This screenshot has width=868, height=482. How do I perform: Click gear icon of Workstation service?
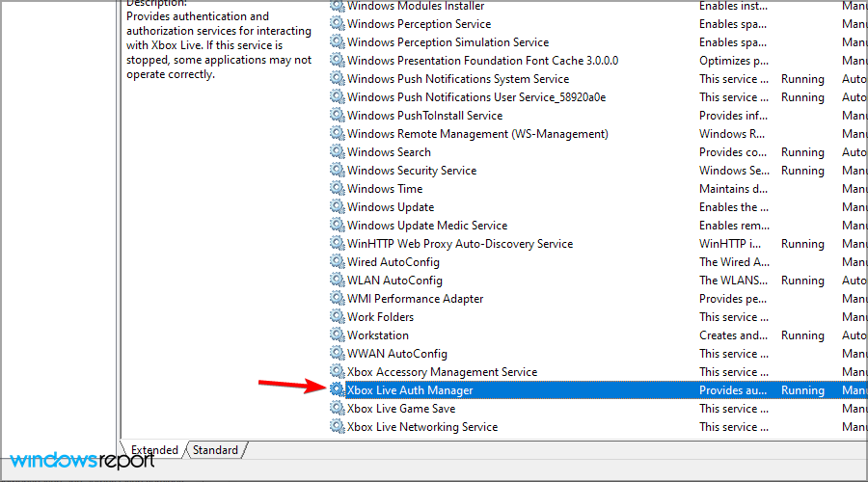pyautogui.click(x=338, y=334)
